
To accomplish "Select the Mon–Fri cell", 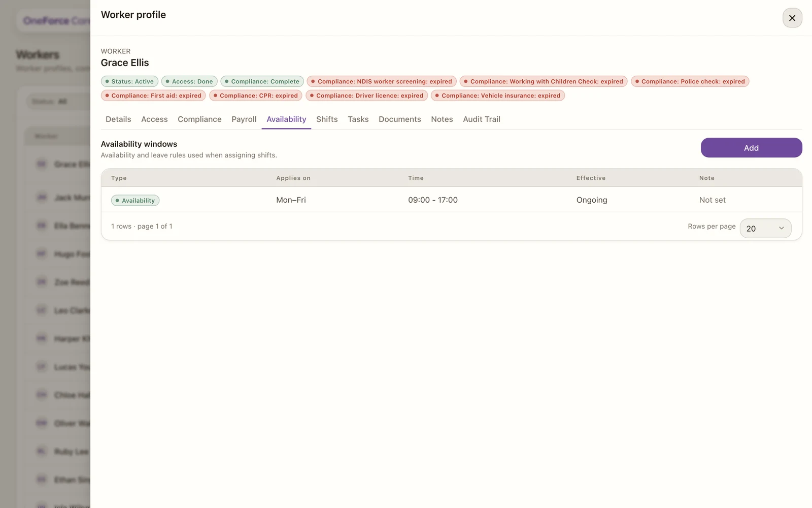I will pos(291,200).
